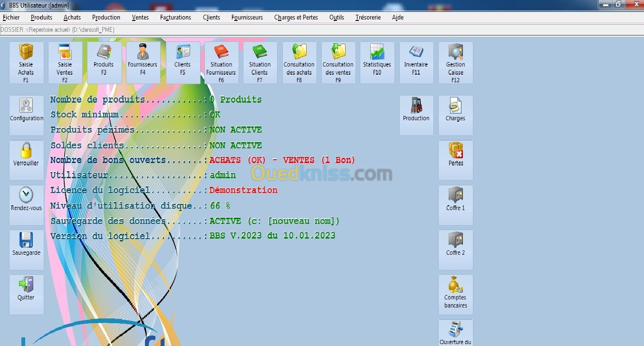Open Statistiques F10 chart icon
The height and width of the screenshot is (346, 644).
pos(377,63)
